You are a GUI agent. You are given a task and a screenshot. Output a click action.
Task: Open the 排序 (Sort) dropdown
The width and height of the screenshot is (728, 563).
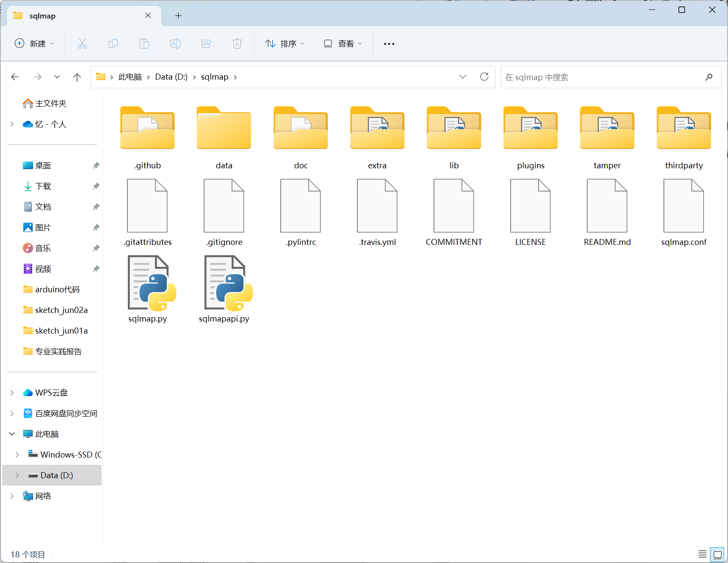pyautogui.click(x=285, y=43)
